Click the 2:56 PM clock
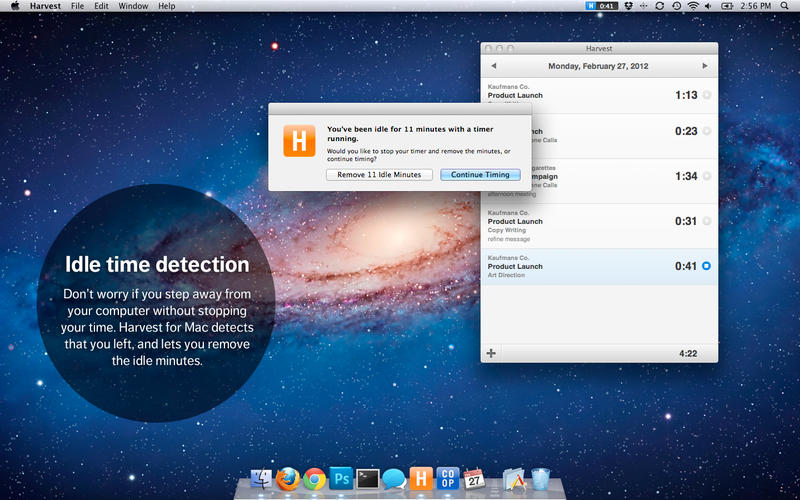The width and height of the screenshot is (800, 500). [x=756, y=6]
